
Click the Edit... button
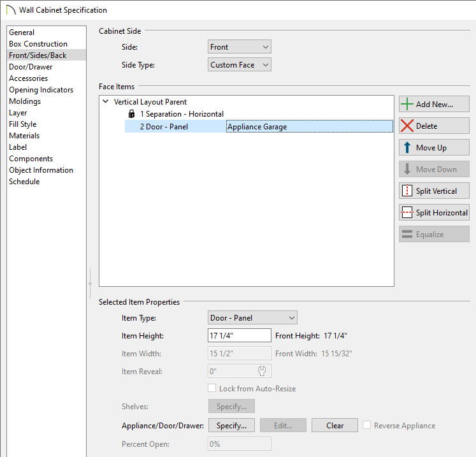[x=283, y=425]
